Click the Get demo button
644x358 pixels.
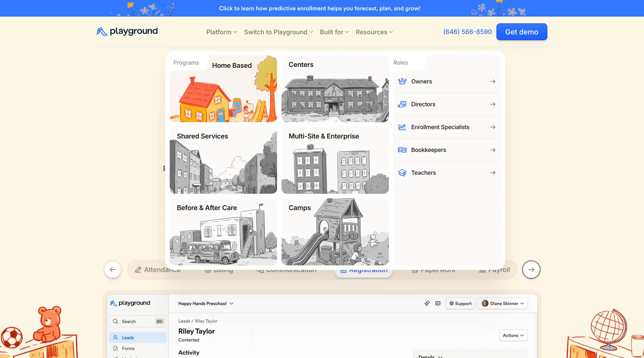coord(521,32)
